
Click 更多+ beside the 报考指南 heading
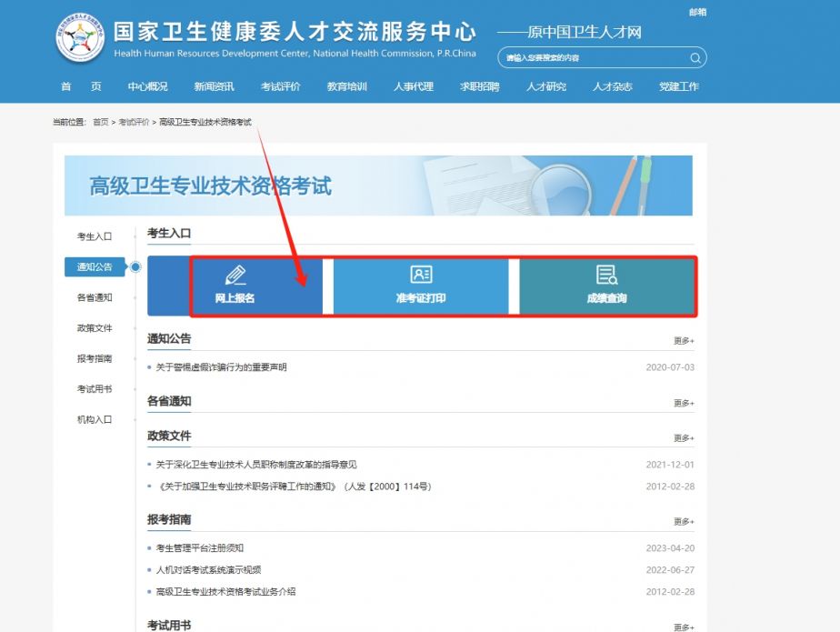(x=685, y=522)
